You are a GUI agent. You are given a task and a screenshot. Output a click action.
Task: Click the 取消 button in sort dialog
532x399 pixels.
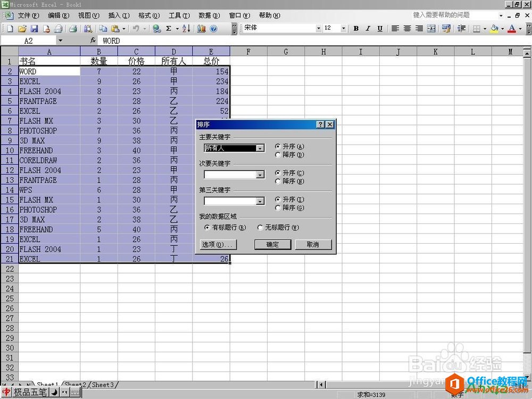[x=313, y=244]
